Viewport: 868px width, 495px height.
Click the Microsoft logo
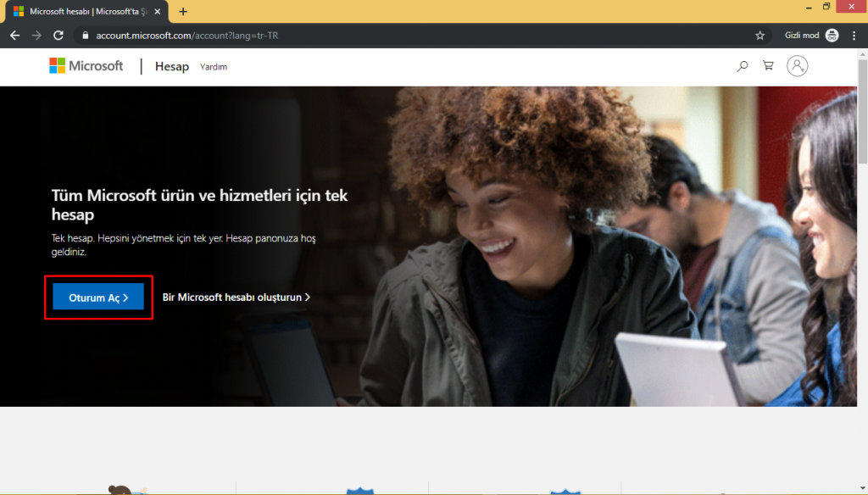pyautogui.click(x=86, y=66)
